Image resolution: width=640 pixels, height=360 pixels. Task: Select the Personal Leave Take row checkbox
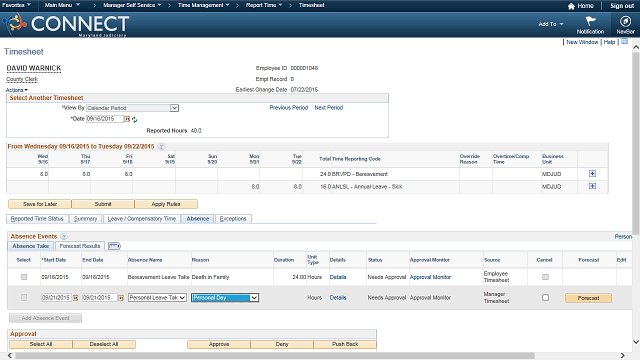[24, 298]
